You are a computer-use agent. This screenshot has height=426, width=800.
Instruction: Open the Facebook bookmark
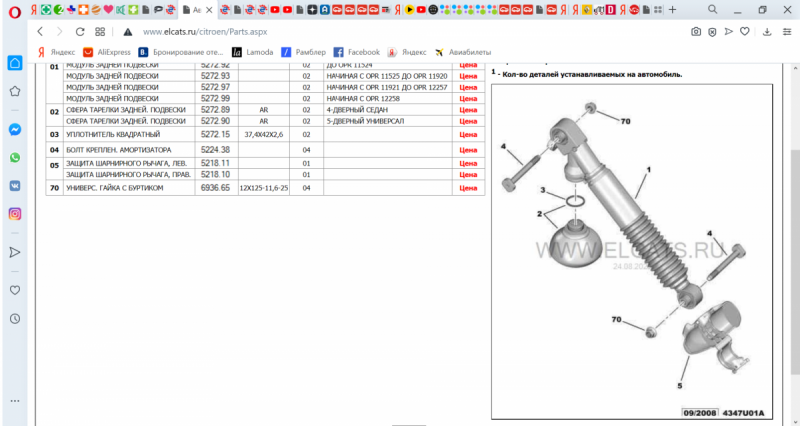[x=356, y=51]
